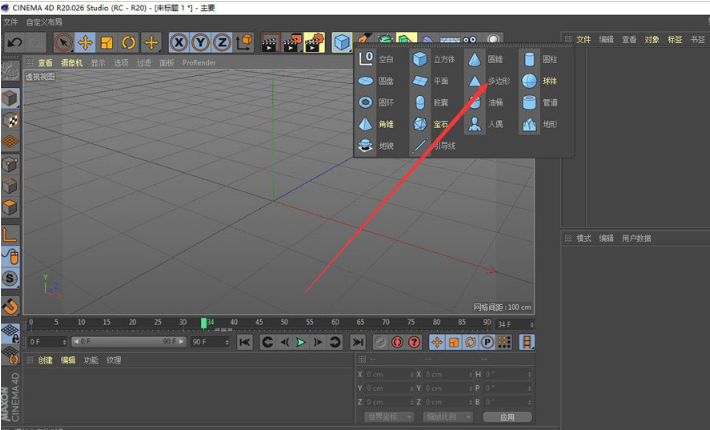
Task: Choose the 宝石 platonic primitive
Action: point(433,125)
